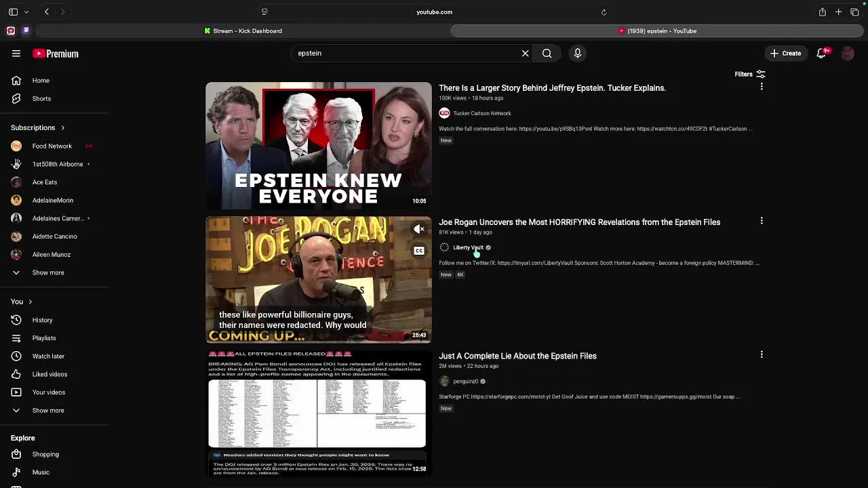Open the Create button

pos(785,54)
